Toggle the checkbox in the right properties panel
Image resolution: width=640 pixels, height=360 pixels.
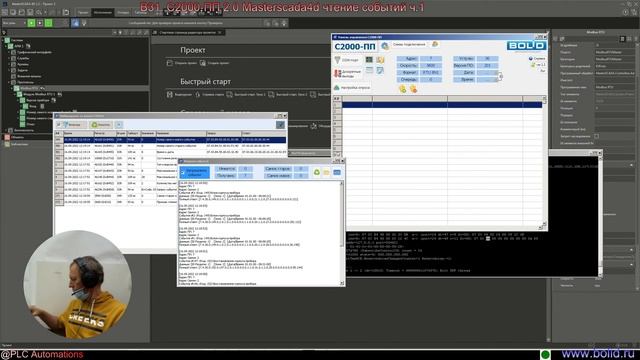coord(596,136)
